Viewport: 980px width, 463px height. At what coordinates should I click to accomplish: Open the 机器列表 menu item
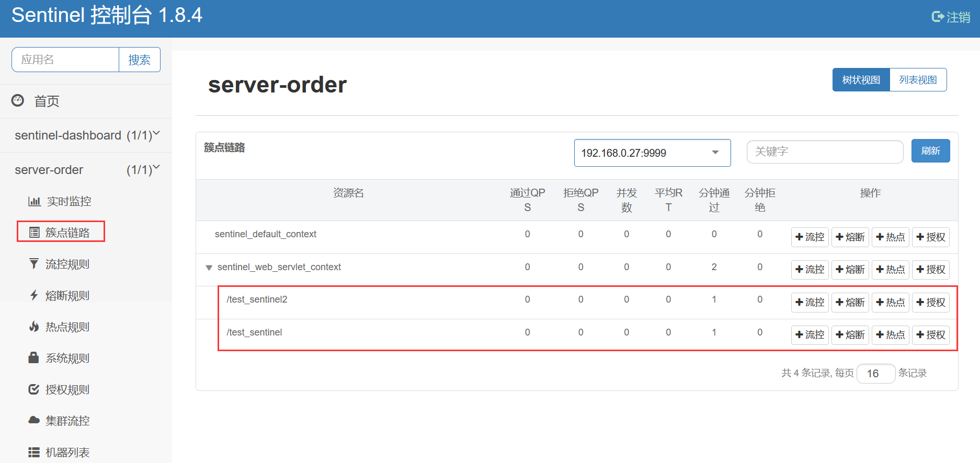67,452
